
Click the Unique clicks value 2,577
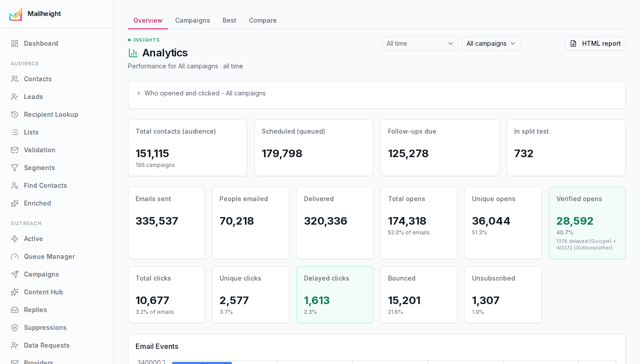(234, 301)
